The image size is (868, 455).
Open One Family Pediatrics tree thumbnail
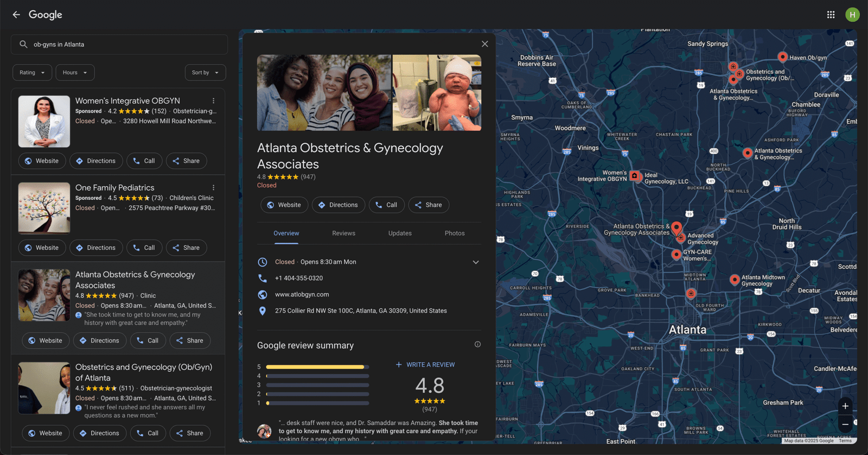click(x=44, y=208)
